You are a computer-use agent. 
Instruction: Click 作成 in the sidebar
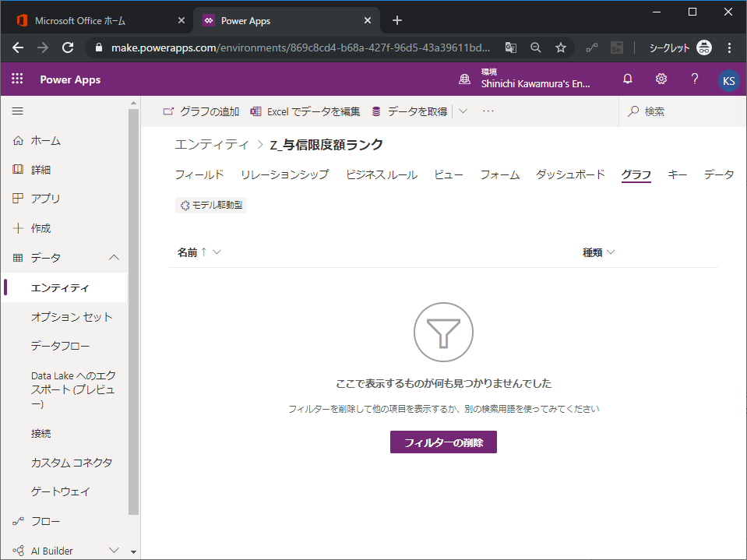pos(65,228)
